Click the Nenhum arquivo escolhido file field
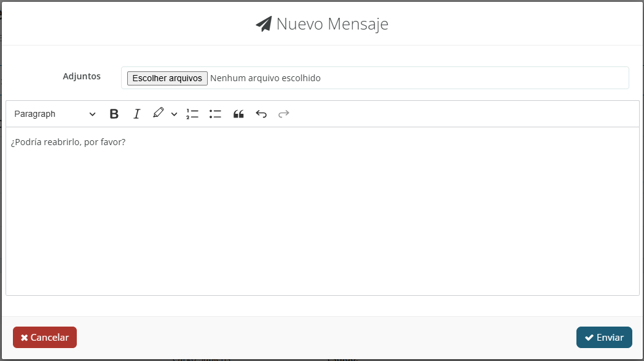 point(265,78)
